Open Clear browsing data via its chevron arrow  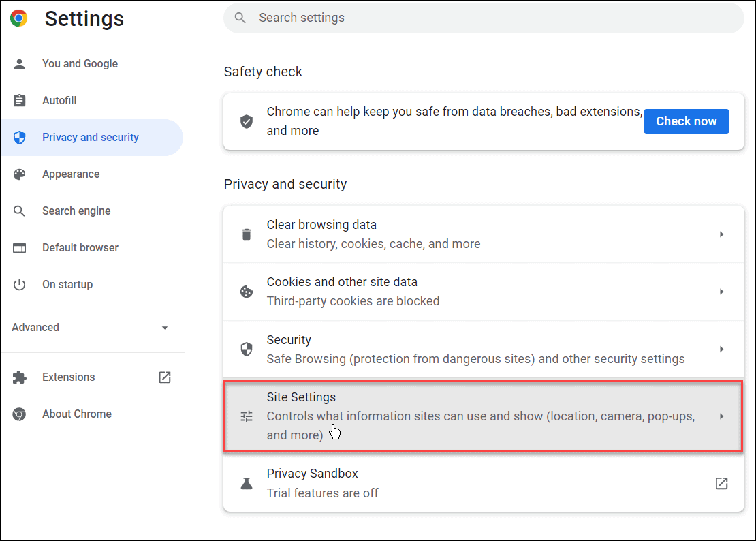pos(722,234)
